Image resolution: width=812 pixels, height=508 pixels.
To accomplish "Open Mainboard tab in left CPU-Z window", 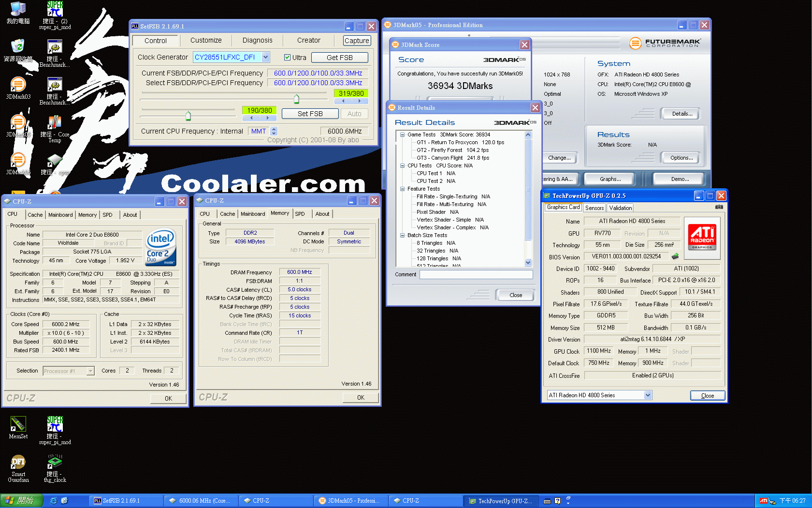I will coord(60,215).
